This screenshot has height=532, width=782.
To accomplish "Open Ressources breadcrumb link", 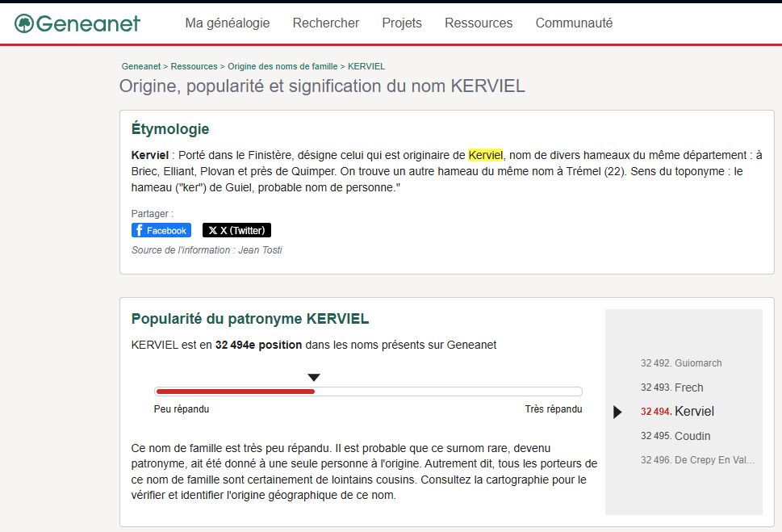I will 194,66.
